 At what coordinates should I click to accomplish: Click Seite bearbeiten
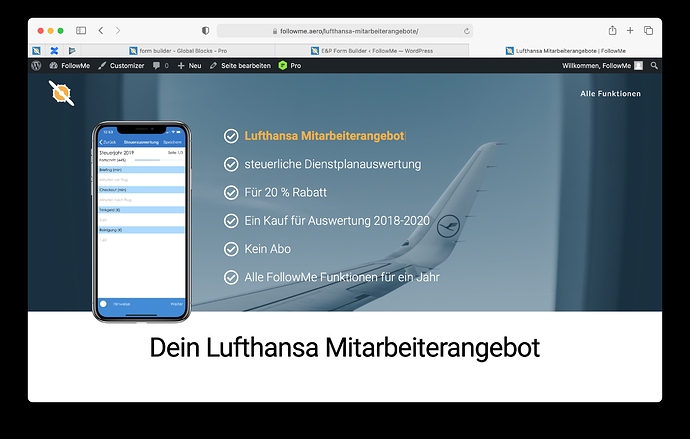pyautogui.click(x=240, y=66)
